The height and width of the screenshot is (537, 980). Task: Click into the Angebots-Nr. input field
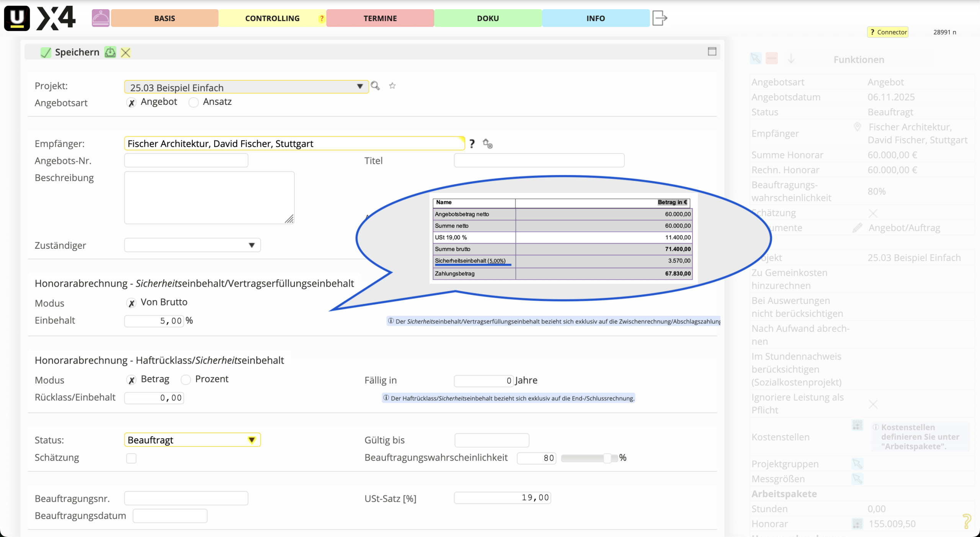pyautogui.click(x=186, y=160)
